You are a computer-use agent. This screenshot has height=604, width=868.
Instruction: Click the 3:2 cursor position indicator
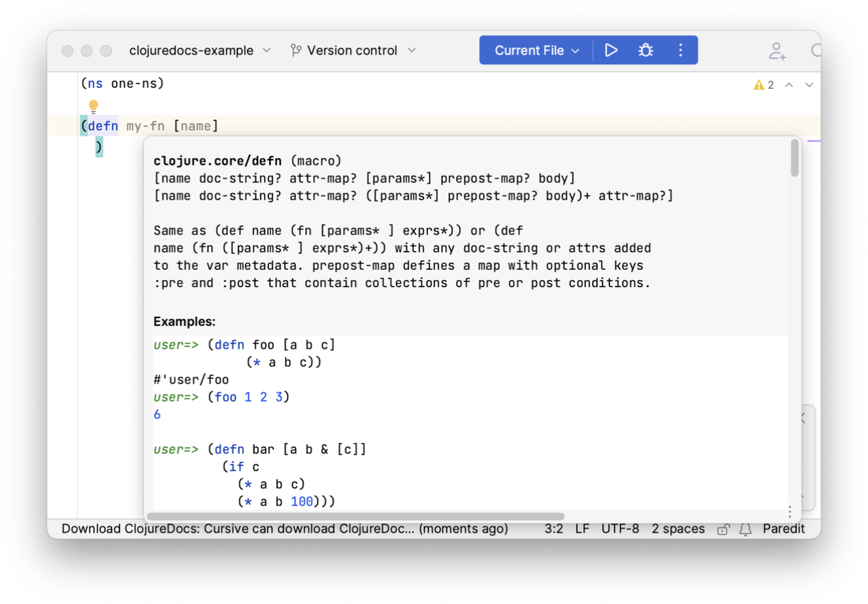(553, 528)
